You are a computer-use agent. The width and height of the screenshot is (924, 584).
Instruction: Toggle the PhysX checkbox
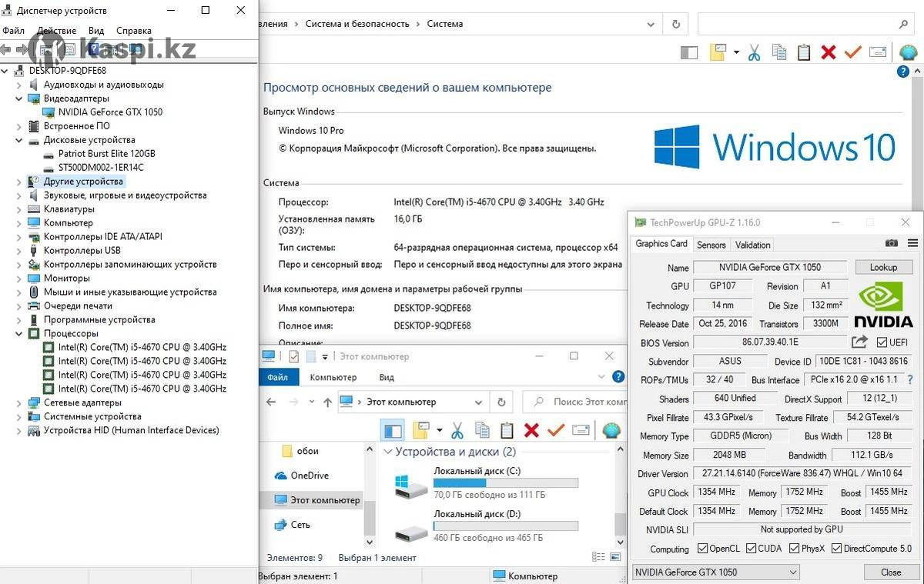pos(796,549)
